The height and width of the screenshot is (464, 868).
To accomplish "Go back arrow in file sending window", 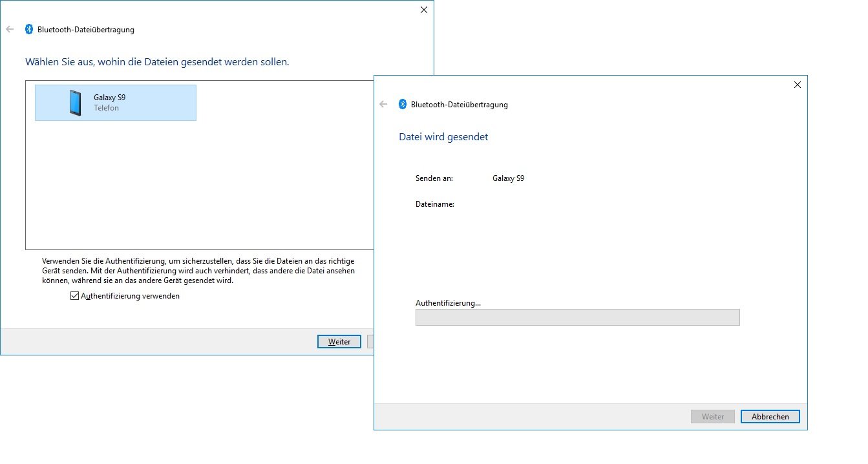I will (x=383, y=104).
